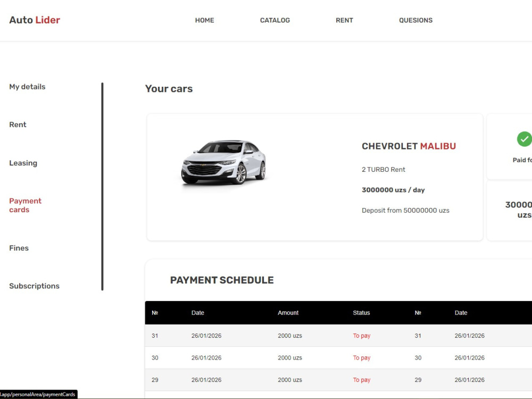Click 'To pay' for payment 29
532x399 pixels.
362,380
